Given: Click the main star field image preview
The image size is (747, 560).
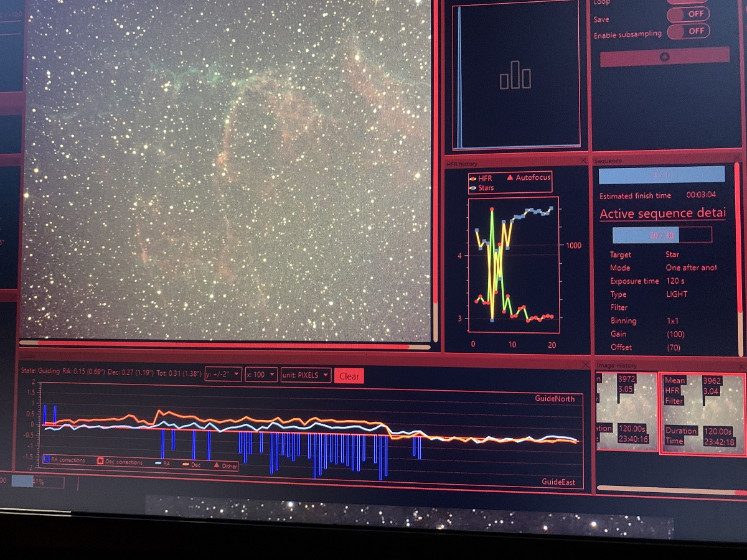Looking at the screenshot, I should (227, 170).
